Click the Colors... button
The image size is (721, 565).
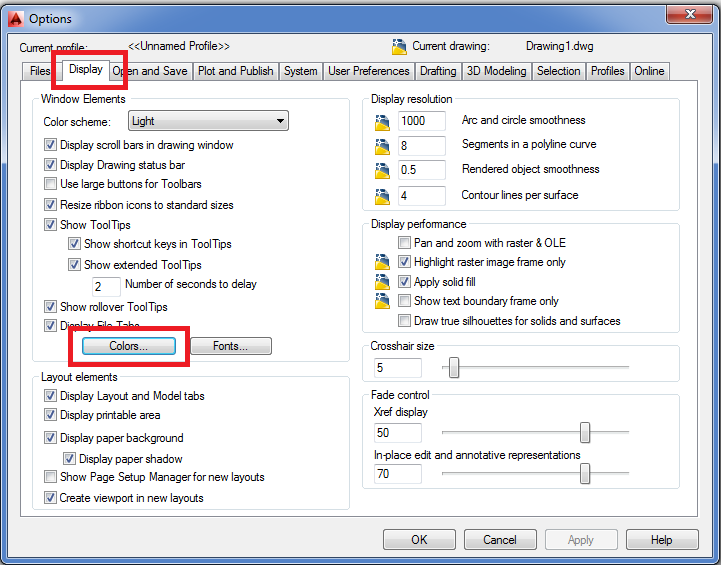pyautogui.click(x=128, y=346)
